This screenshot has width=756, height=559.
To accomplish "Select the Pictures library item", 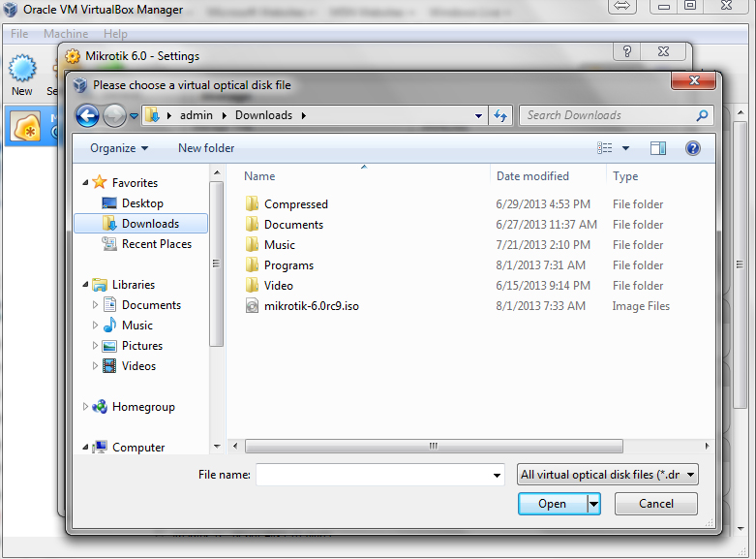I will (x=142, y=346).
